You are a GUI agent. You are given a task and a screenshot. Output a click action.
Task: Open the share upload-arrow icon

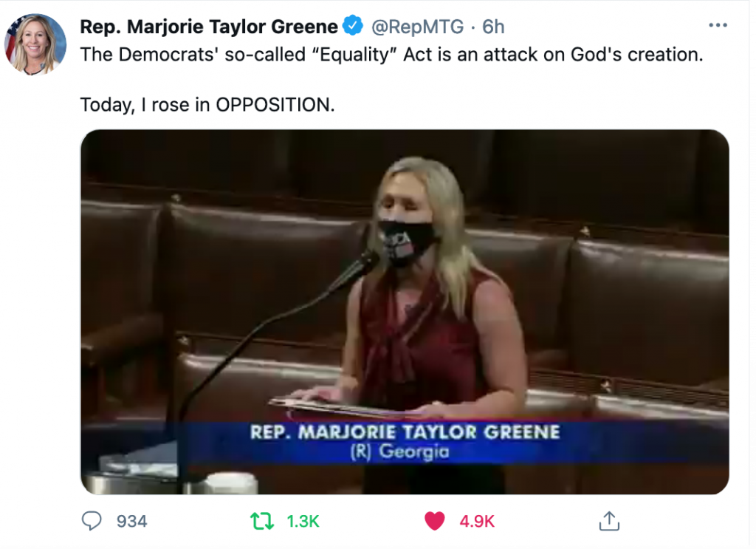[x=609, y=521]
